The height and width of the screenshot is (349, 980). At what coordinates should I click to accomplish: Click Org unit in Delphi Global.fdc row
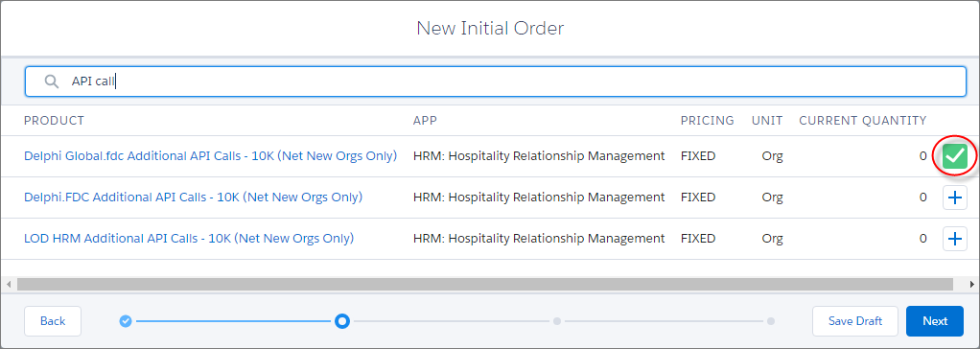pos(773,155)
